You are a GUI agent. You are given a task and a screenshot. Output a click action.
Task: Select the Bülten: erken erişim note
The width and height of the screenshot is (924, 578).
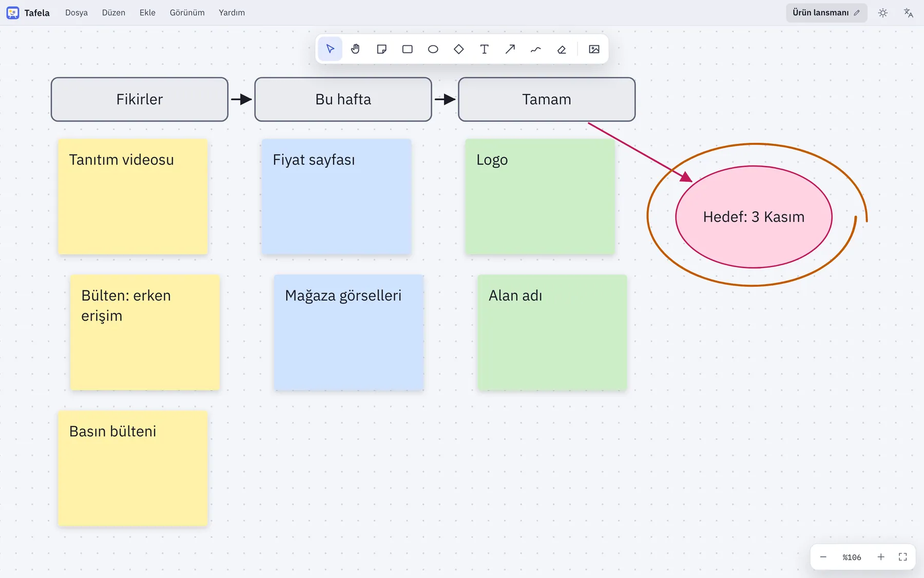pyautogui.click(x=145, y=332)
